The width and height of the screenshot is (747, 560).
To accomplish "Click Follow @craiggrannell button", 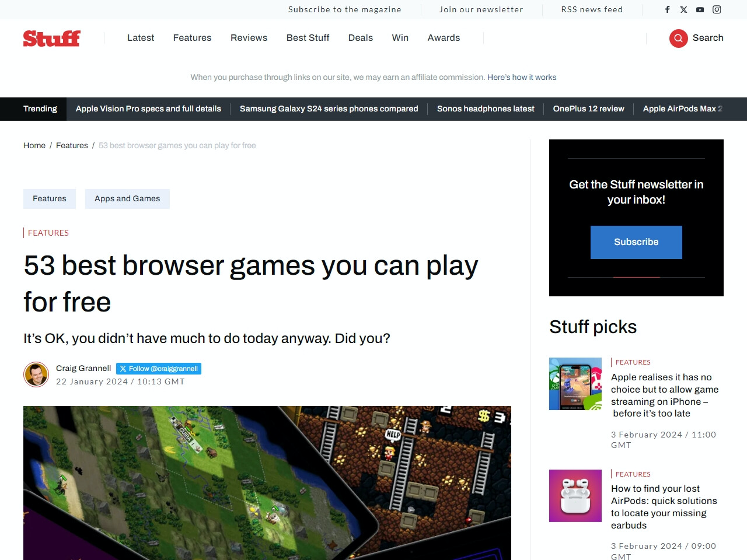I will (x=159, y=369).
